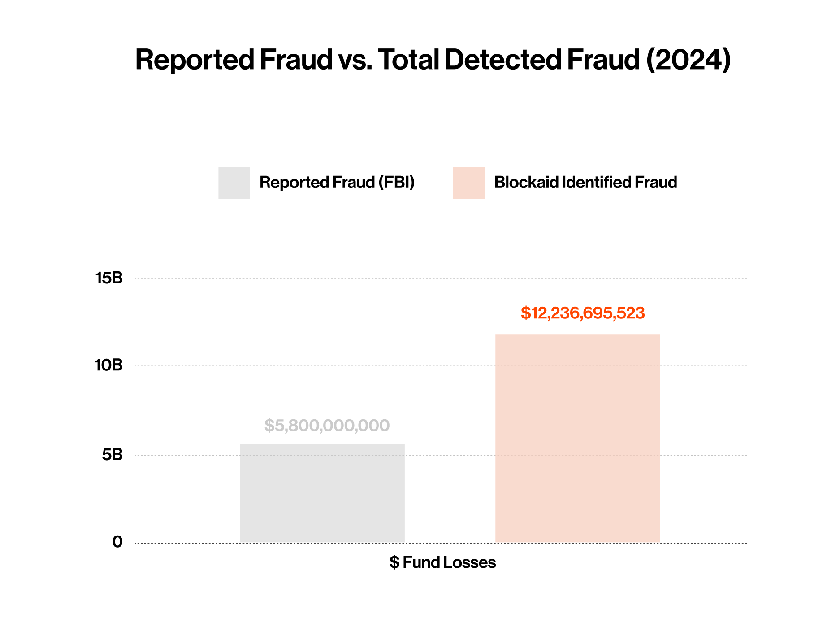Screen dimensions: 840x627
Task: Click the 15B y-axis label
Action: [109, 279]
